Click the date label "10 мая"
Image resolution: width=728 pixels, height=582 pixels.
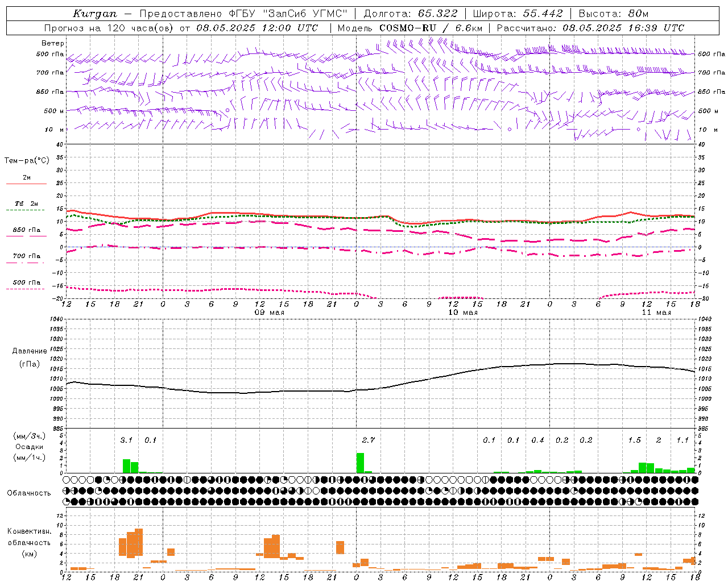coord(463,313)
